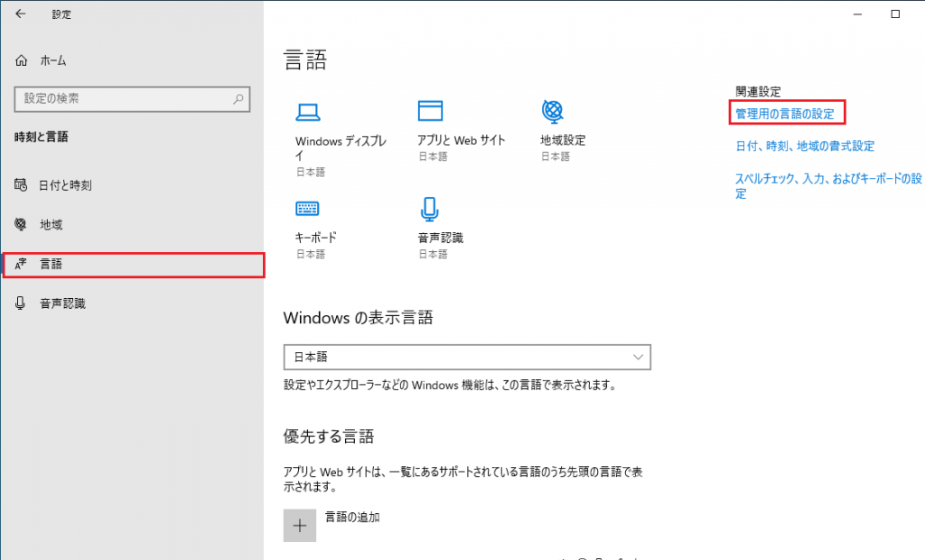This screenshot has height=560, width=925.
Task: Click the Windows の表示言語 heading
Action: tap(358, 318)
